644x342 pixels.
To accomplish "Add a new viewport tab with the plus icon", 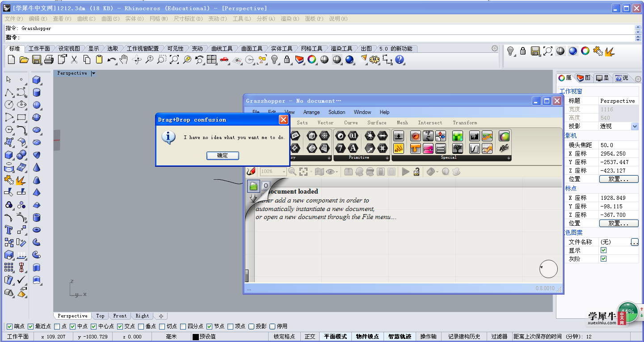I will (161, 316).
